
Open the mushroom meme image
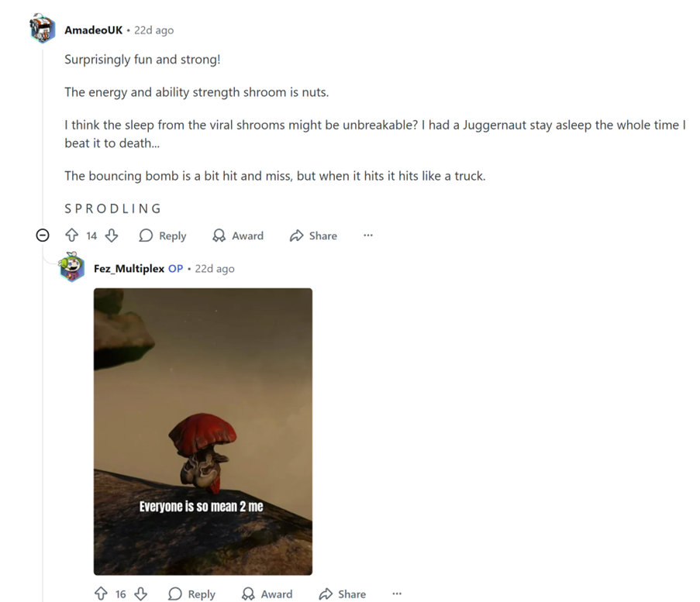203,432
